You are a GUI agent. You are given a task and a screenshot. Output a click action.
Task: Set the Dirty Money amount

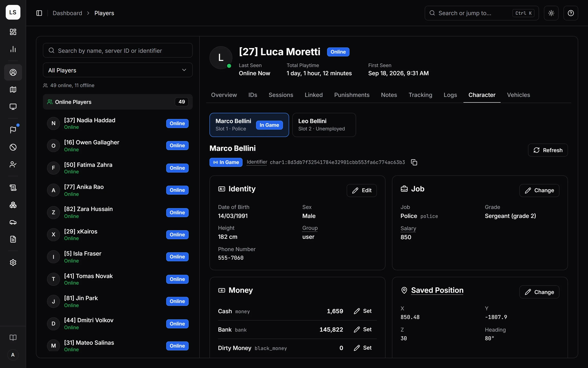(x=363, y=348)
